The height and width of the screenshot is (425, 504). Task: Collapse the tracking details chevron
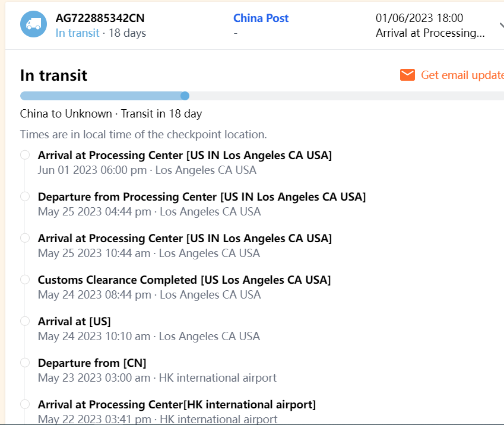pyautogui.click(x=500, y=26)
